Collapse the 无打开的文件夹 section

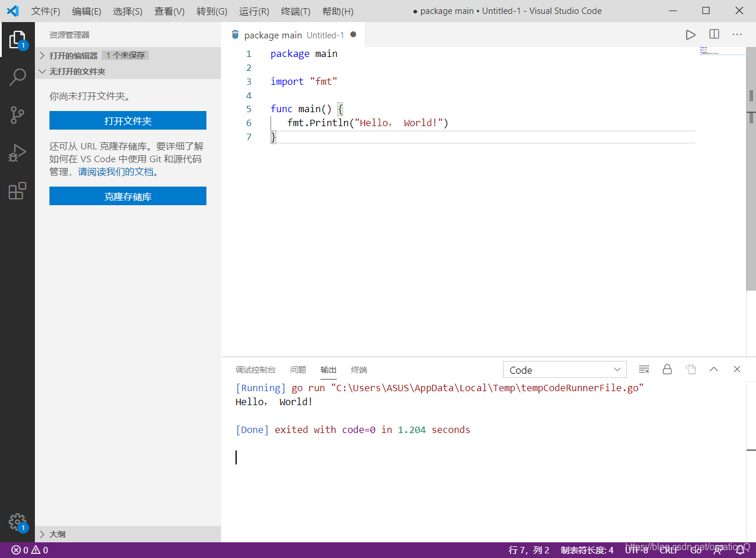point(128,71)
